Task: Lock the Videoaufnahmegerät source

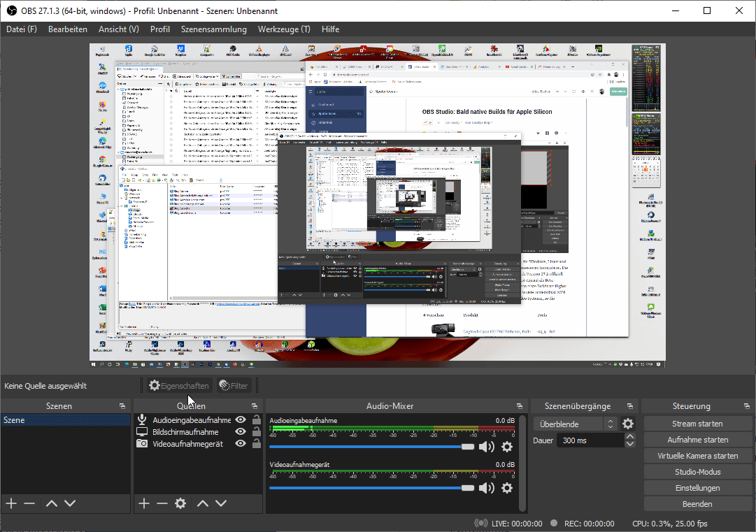Action: coord(257,443)
